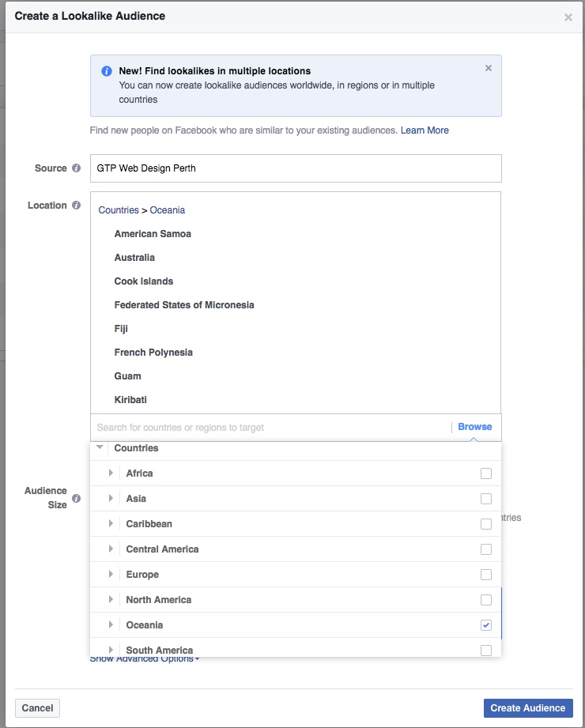The width and height of the screenshot is (585, 728).
Task: Choose Fiji in the location list
Action: (121, 329)
